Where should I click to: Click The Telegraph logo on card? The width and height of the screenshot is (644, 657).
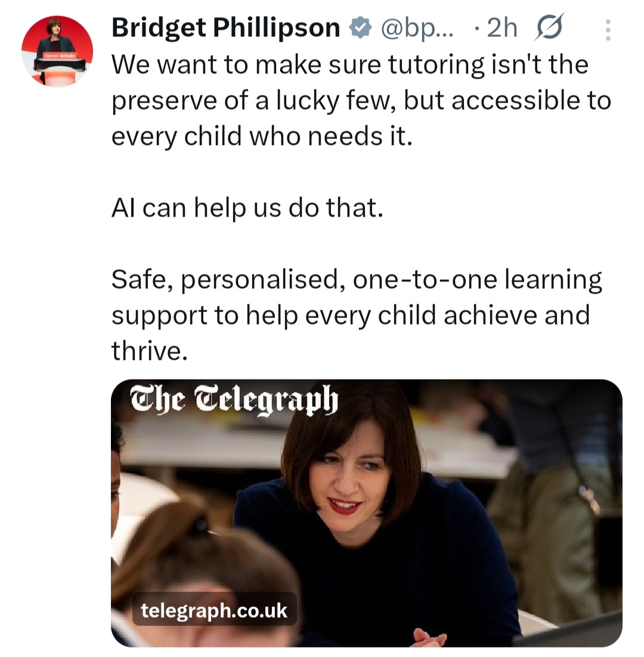234,400
